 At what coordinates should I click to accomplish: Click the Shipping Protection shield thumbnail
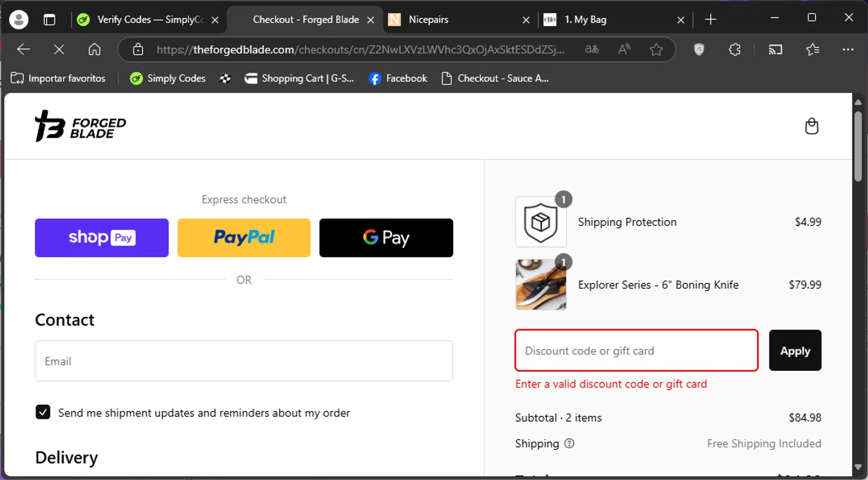click(541, 222)
